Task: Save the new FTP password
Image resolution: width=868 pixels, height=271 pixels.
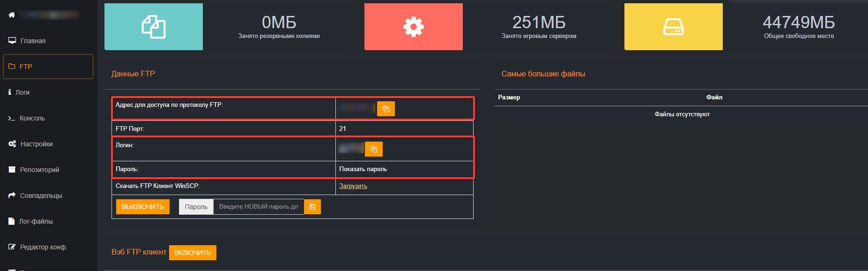Action: [x=312, y=207]
